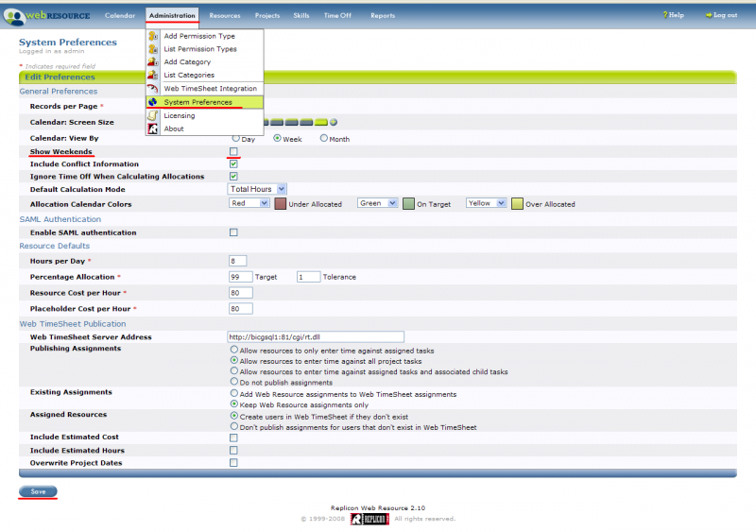Click the Web TimeSheet Server Address field
Screen dimensions: 756x532
click(x=316, y=336)
